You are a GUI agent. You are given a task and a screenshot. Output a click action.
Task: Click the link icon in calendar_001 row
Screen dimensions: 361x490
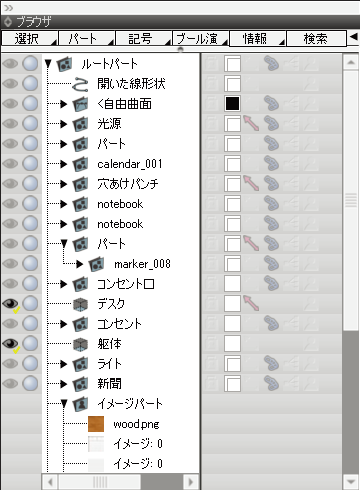[271, 164]
